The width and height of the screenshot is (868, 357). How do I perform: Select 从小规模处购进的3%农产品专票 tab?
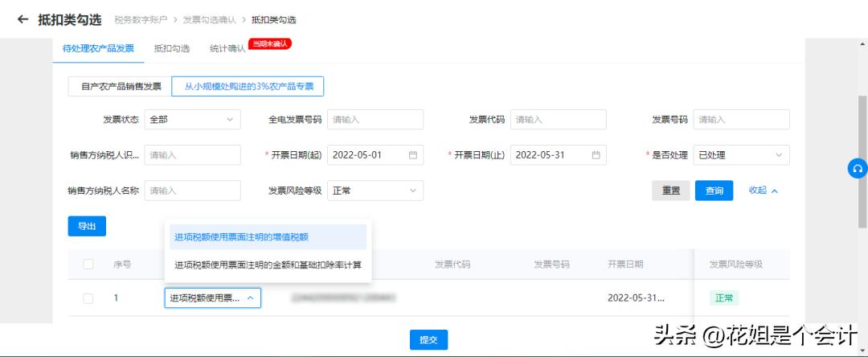(x=248, y=86)
